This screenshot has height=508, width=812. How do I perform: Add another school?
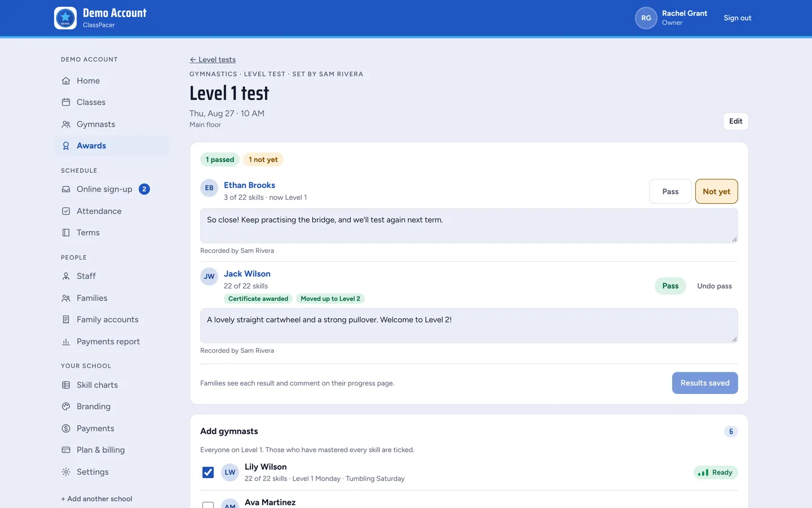pos(96,499)
